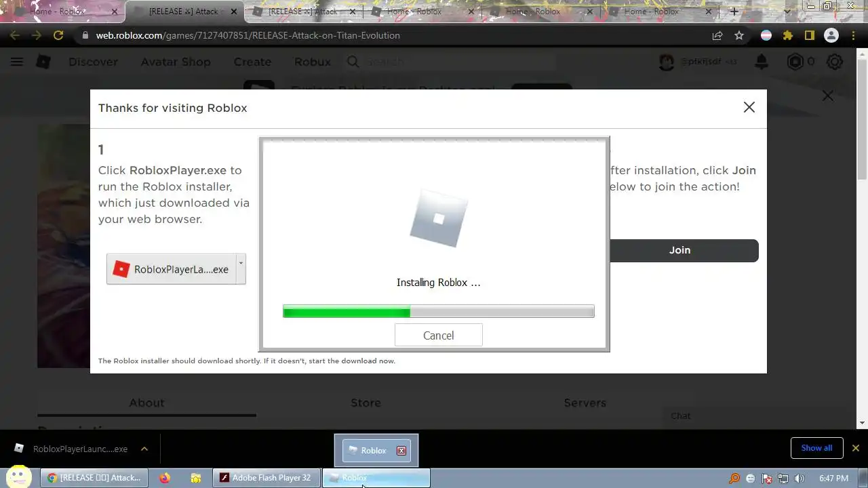Select the Roblox taskbar button
This screenshot has height=488, width=868.
pyautogui.click(x=376, y=478)
